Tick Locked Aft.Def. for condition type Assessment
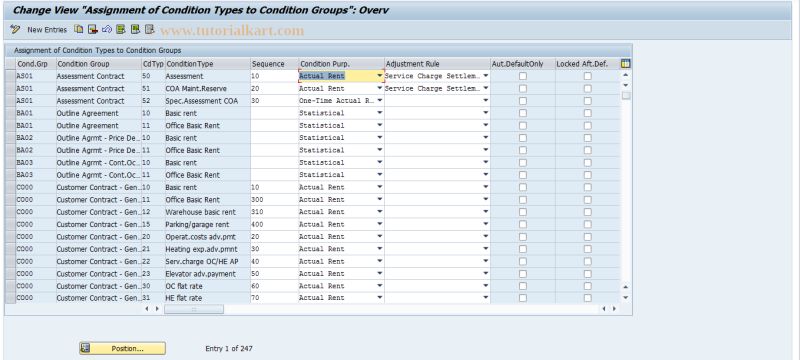The height and width of the screenshot is (360, 800). 588,76
